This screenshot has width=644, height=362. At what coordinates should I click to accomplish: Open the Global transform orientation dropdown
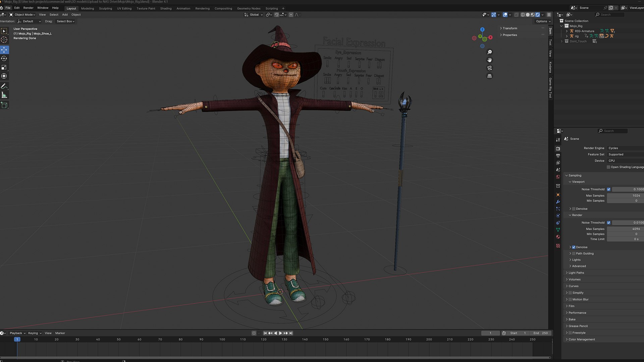point(254,15)
